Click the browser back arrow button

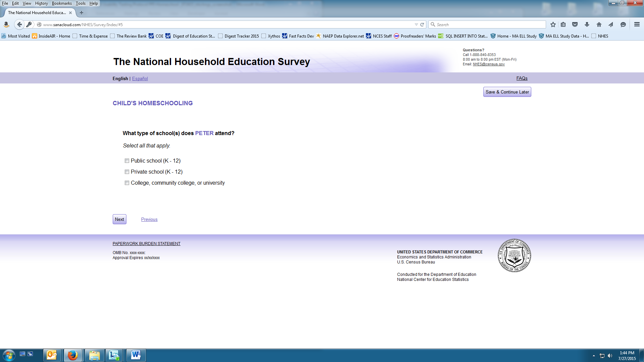[19, 24]
